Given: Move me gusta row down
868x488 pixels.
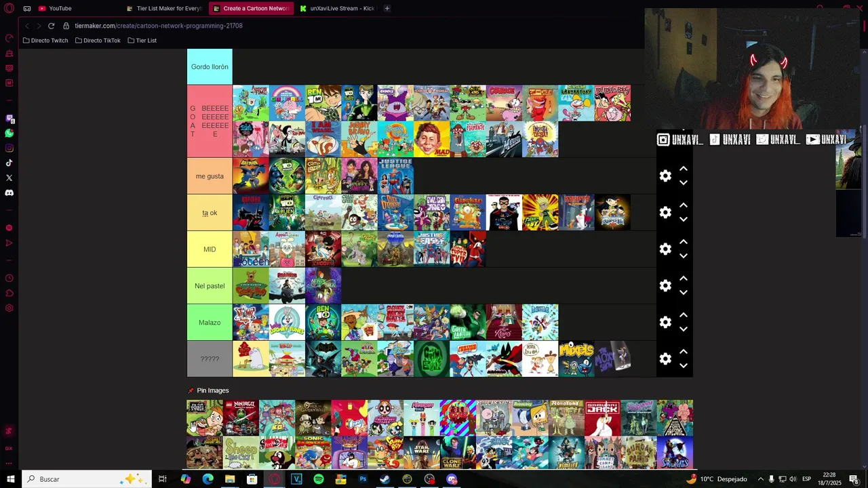Looking at the screenshot, I should point(684,183).
